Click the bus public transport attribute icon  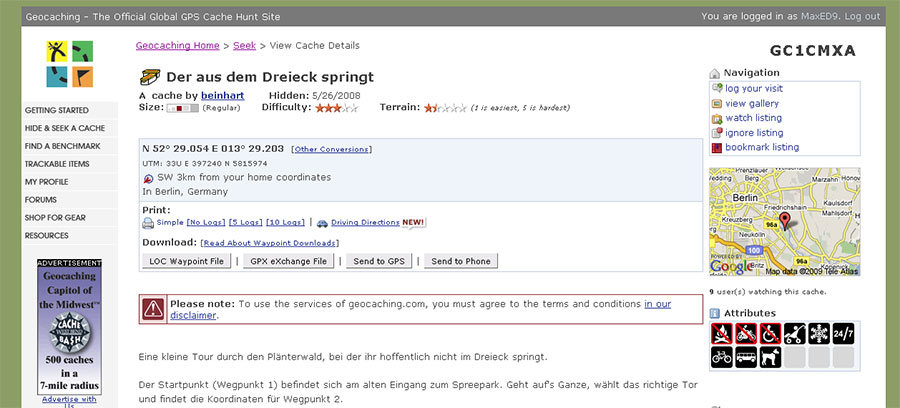(x=746, y=357)
